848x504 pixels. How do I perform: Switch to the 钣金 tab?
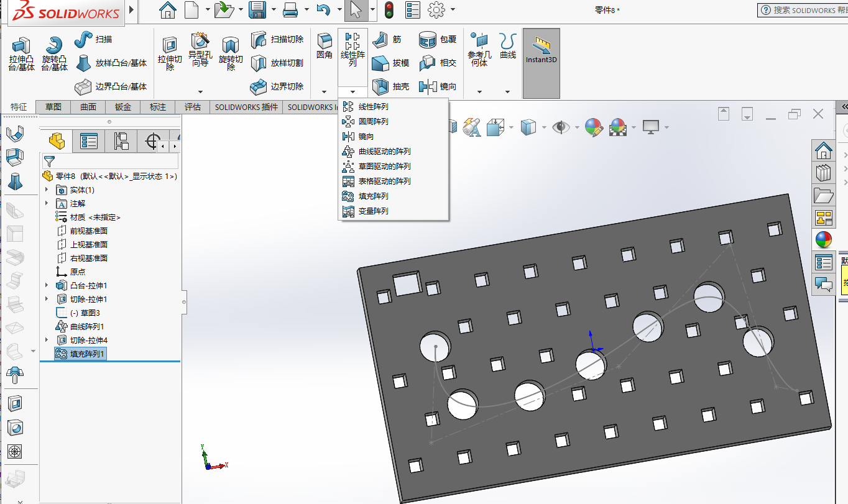coord(123,107)
